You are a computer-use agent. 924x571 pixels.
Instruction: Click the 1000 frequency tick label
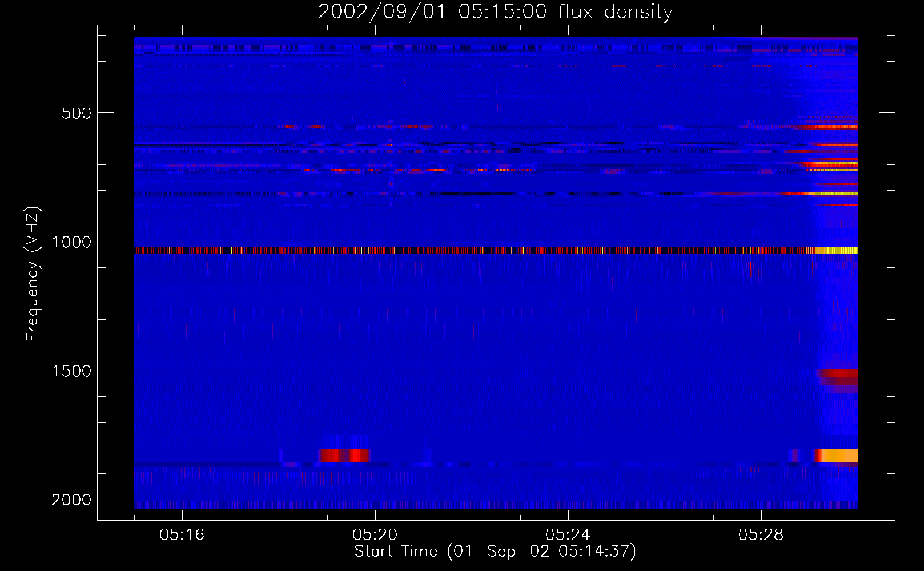click(x=71, y=242)
